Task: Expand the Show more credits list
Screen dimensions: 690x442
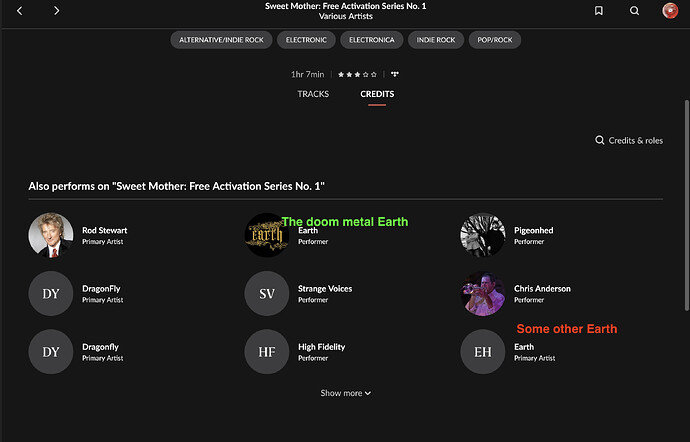Action: (345, 393)
